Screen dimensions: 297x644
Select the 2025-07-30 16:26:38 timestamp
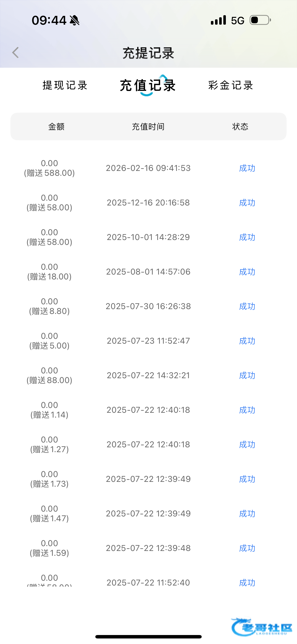[x=148, y=306]
